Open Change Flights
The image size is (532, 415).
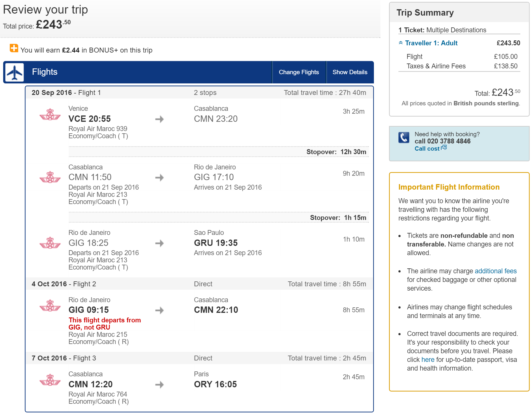point(299,72)
